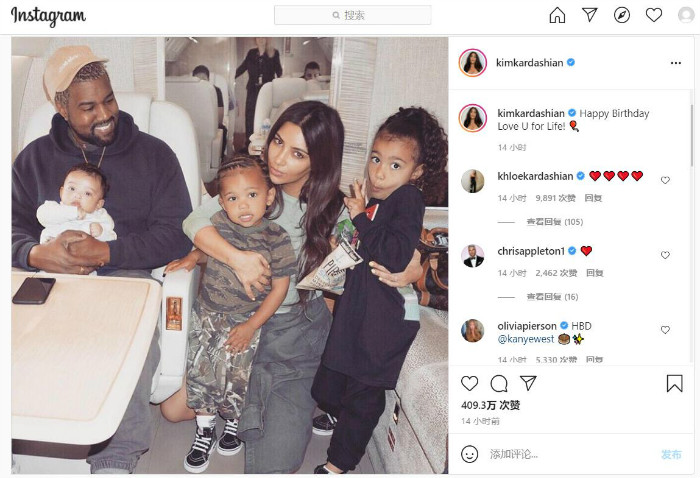Click the Instagram logo
700x478 pixels.
click(x=48, y=17)
